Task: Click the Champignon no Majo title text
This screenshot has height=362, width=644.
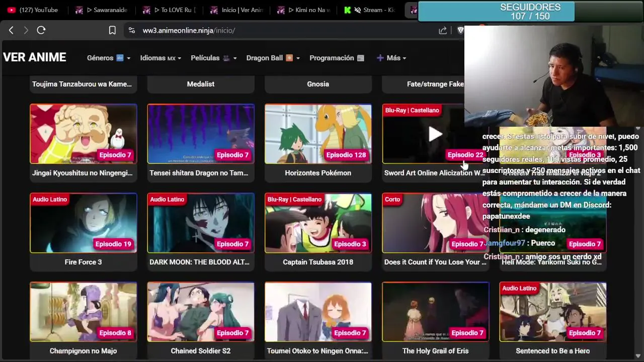Action: [x=84, y=351]
